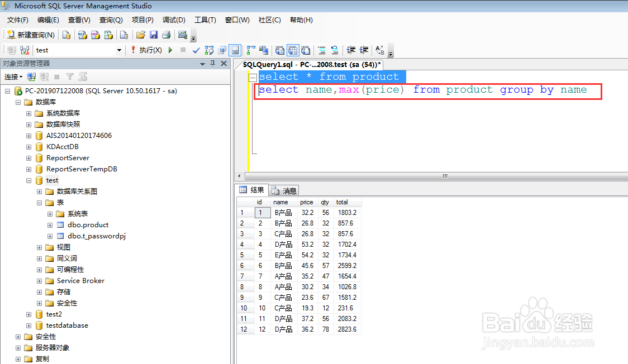
Task: Click the editor scroll-left arrow
Action: (240, 176)
